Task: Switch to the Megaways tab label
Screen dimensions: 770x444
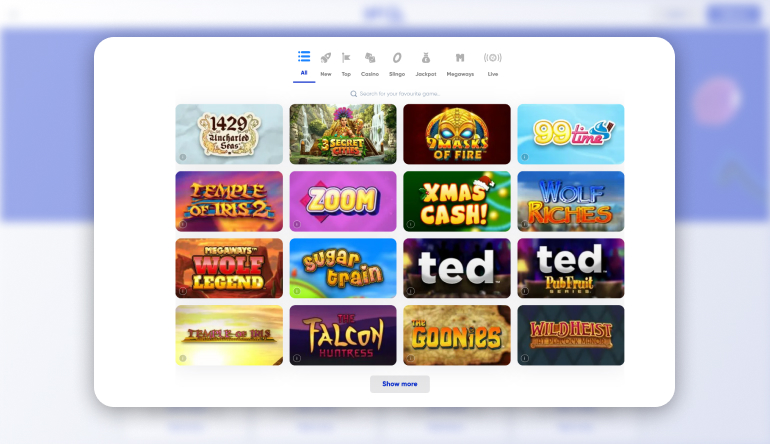Action: pyautogui.click(x=460, y=74)
